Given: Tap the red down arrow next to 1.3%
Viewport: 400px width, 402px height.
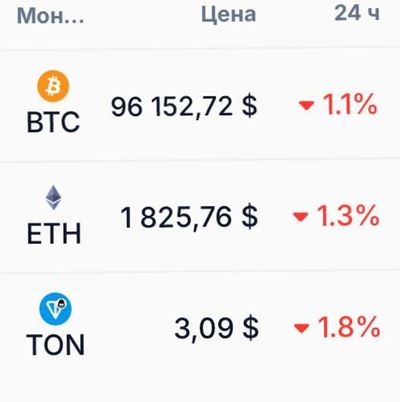Looking at the screenshot, I should (x=300, y=217).
